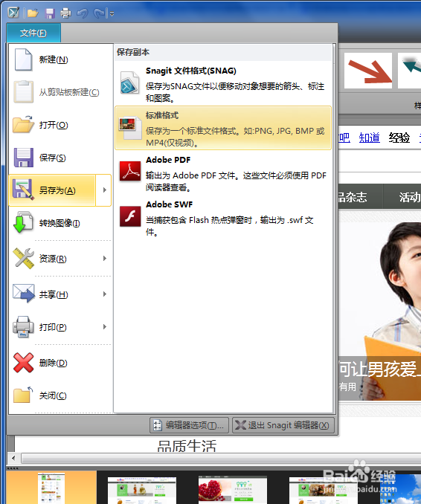The width and height of the screenshot is (421, 504).
Task: Select the second capture tray thumbnail
Action: (x=142, y=490)
